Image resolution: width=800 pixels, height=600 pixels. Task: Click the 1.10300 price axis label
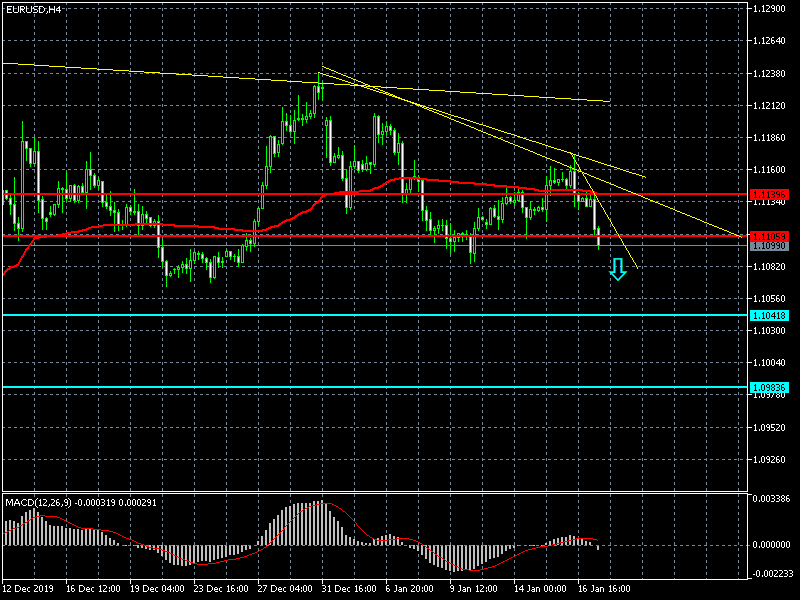click(x=769, y=331)
